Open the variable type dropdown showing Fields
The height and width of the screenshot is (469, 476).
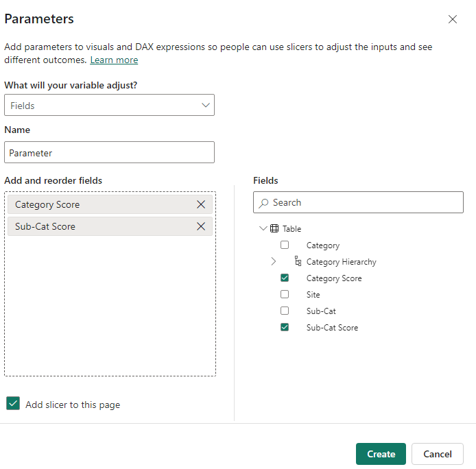point(109,105)
